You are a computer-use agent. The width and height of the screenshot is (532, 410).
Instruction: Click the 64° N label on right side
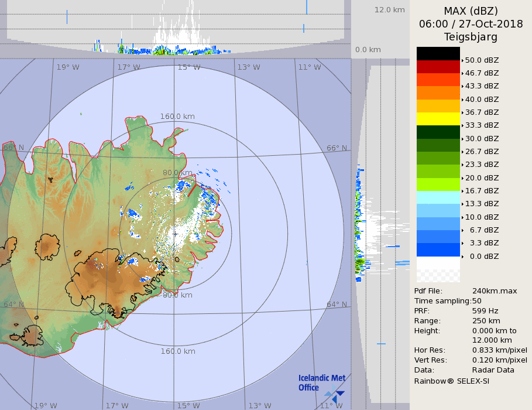pyautogui.click(x=337, y=305)
